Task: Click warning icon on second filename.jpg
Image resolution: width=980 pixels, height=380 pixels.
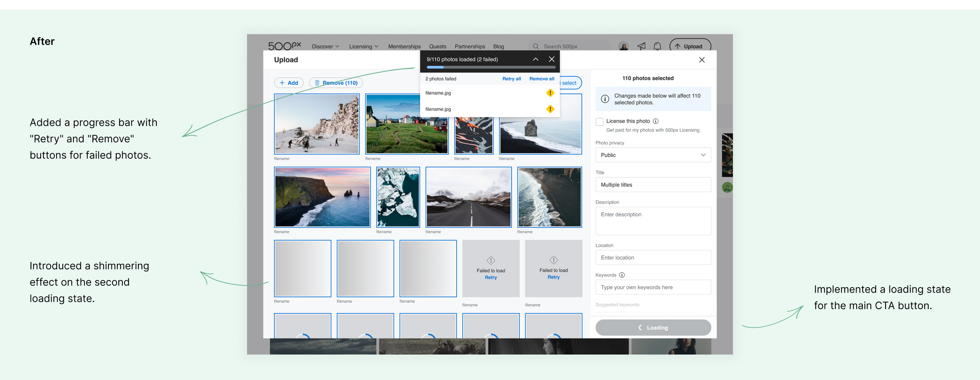Action: coord(550,109)
